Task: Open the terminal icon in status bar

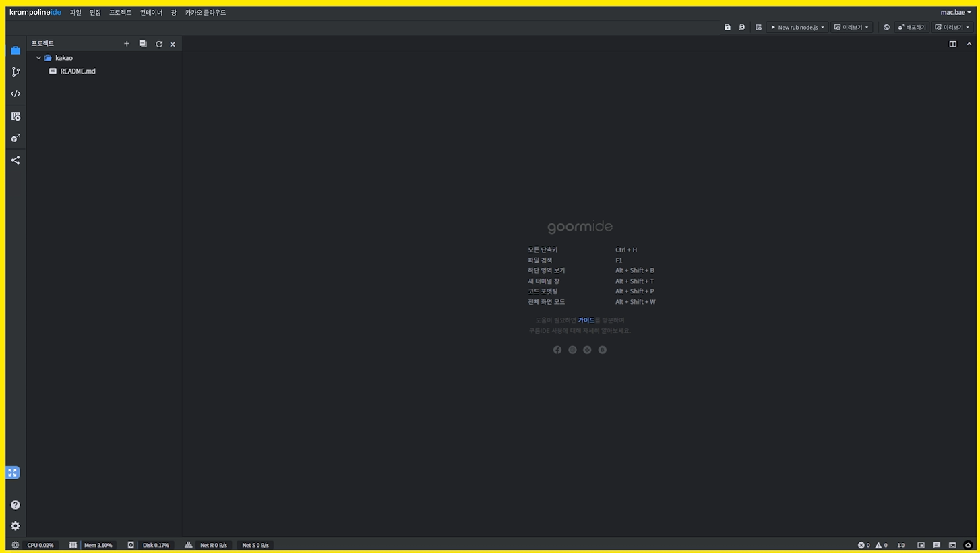Action: tap(952, 545)
